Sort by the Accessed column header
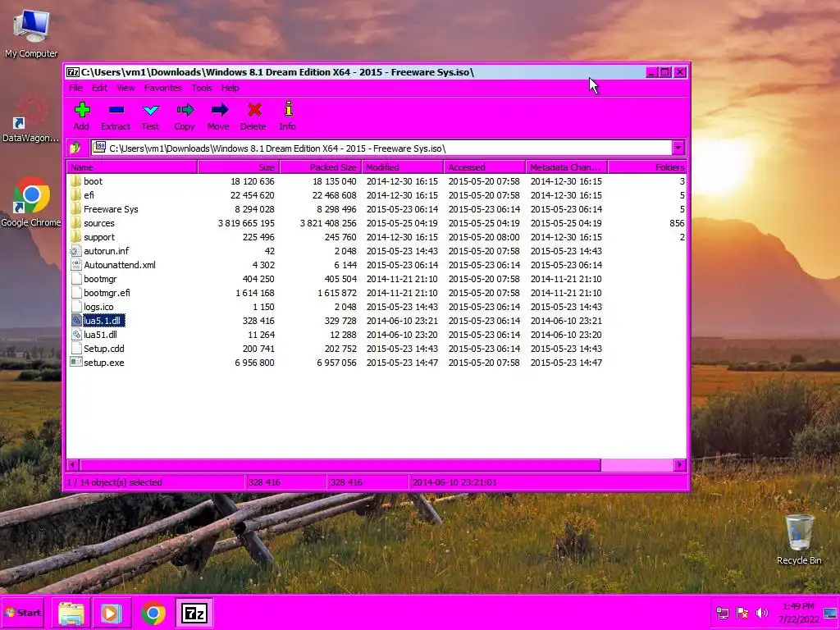The image size is (840, 630). tap(484, 167)
